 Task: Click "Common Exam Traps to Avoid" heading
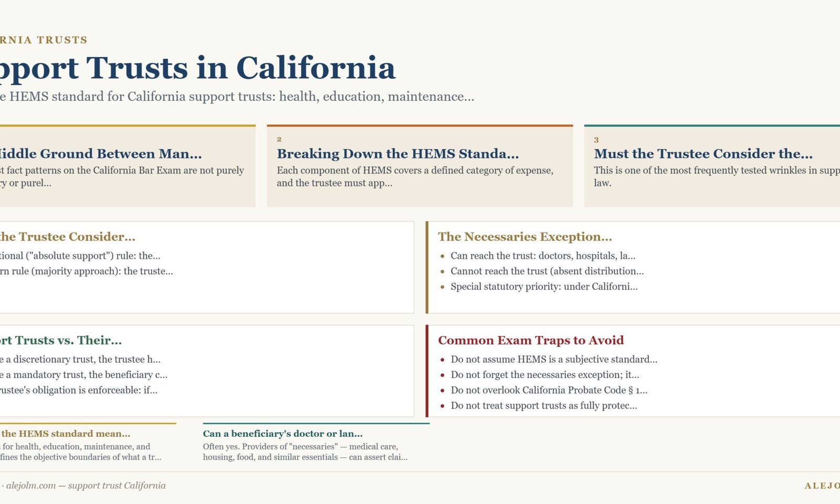(x=531, y=340)
